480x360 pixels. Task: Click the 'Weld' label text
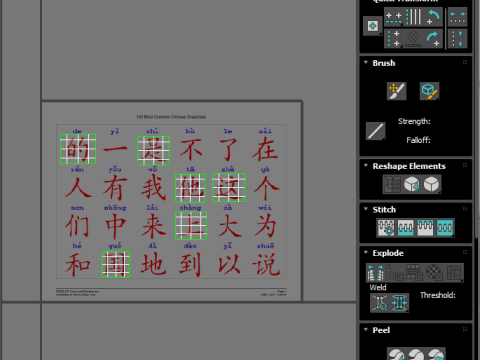click(378, 287)
